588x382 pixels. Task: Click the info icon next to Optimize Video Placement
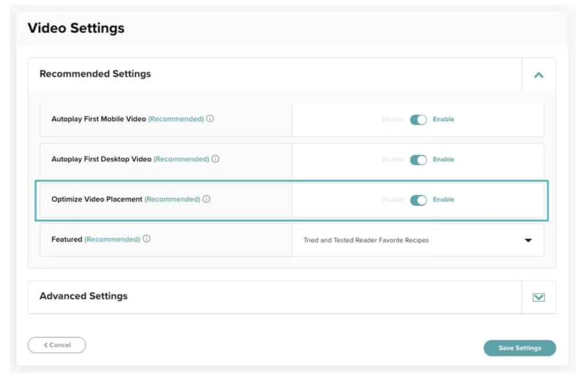tap(207, 199)
